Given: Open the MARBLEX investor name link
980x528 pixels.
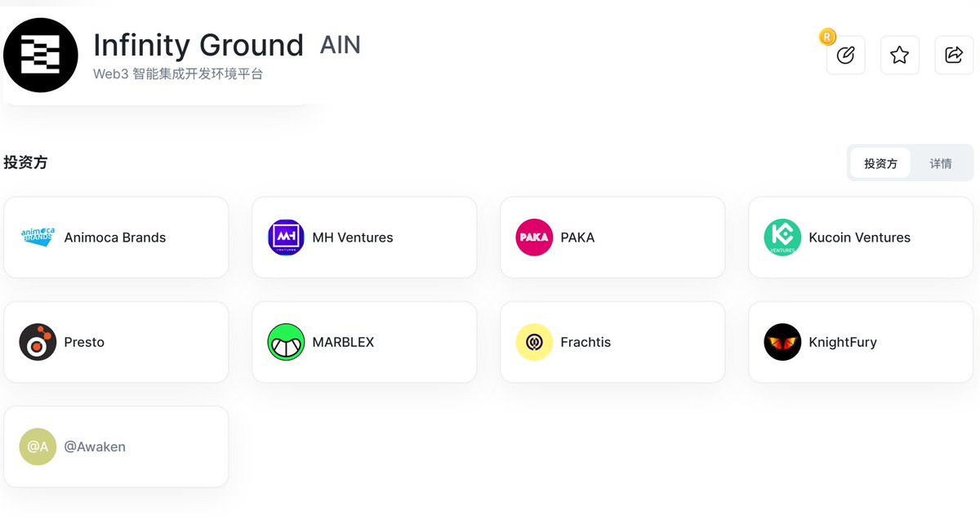Looking at the screenshot, I should point(343,342).
